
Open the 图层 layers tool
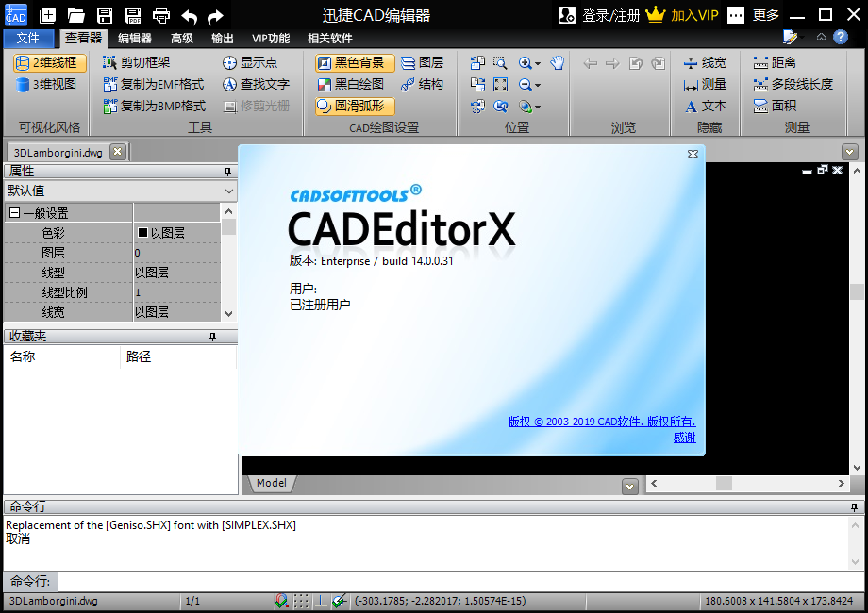[x=422, y=62]
